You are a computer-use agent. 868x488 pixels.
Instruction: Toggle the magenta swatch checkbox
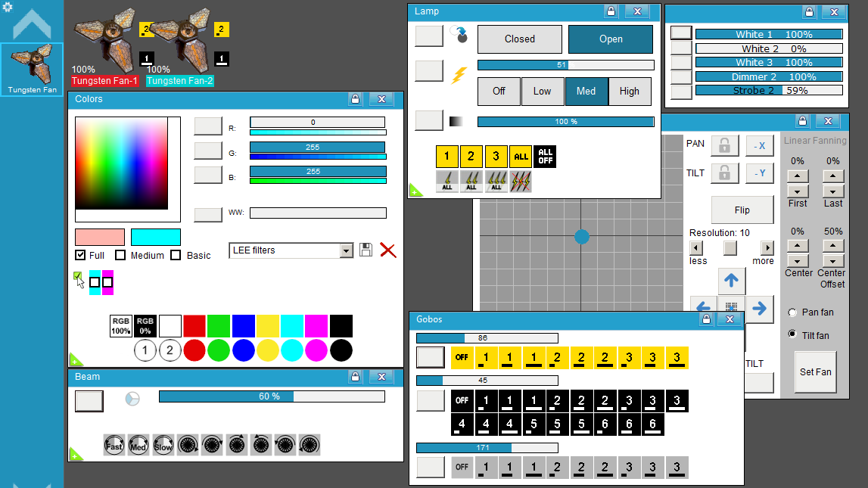(x=107, y=282)
